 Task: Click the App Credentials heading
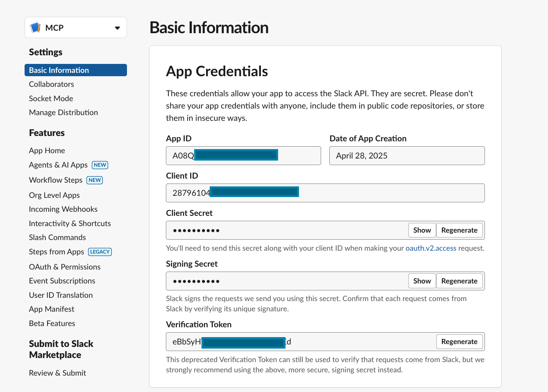pyautogui.click(x=217, y=71)
